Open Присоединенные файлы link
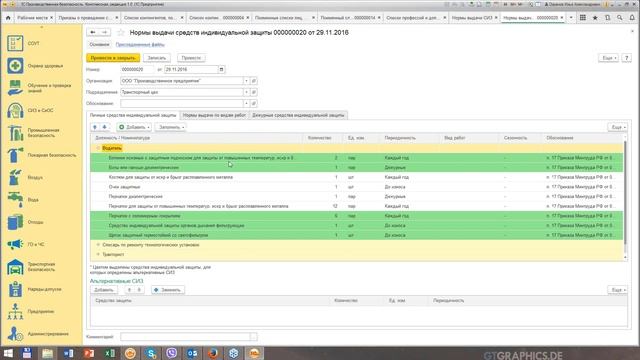 click(x=140, y=44)
